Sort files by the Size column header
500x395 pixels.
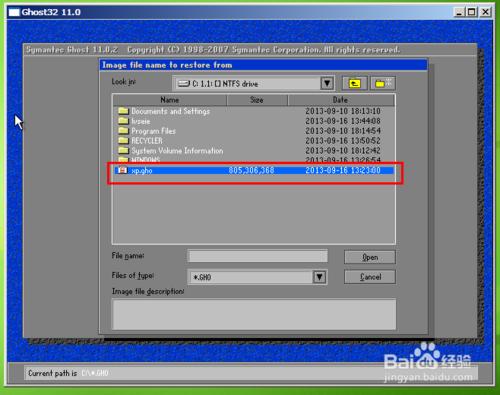tap(257, 100)
